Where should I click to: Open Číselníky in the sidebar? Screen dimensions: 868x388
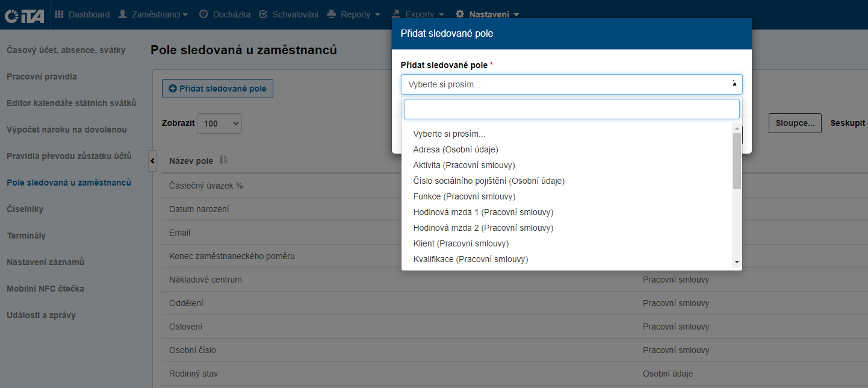tap(25, 209)
